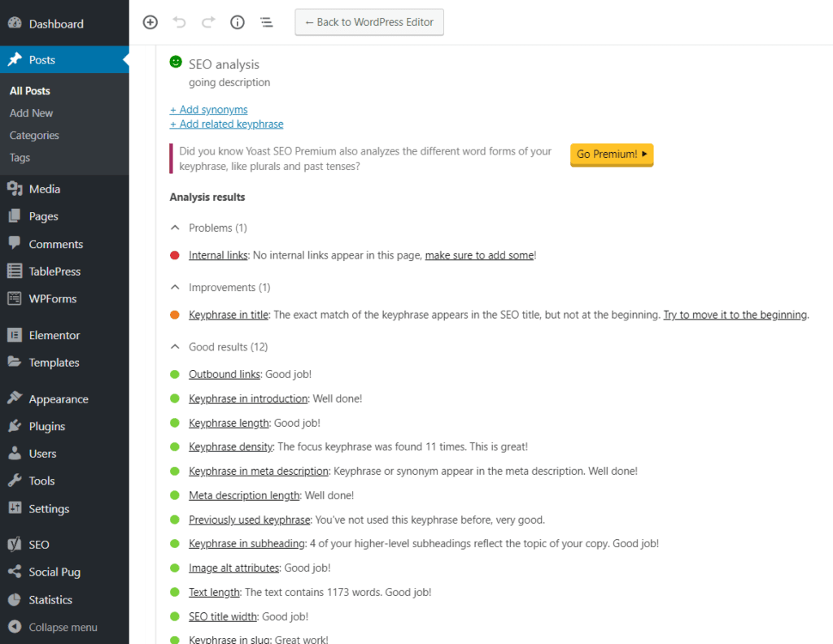Collapse the Improvements section
833x644 pixels.
[x=174, y=287]
